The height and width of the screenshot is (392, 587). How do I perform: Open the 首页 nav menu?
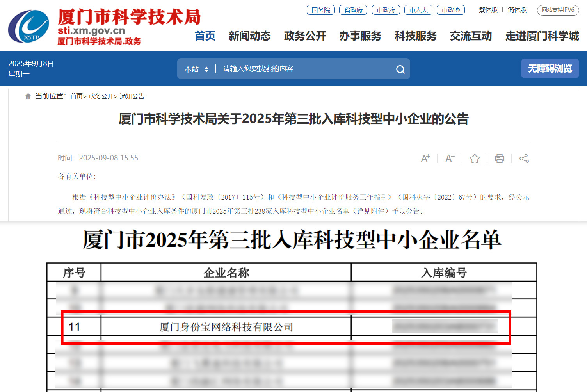tap(205, 36)
